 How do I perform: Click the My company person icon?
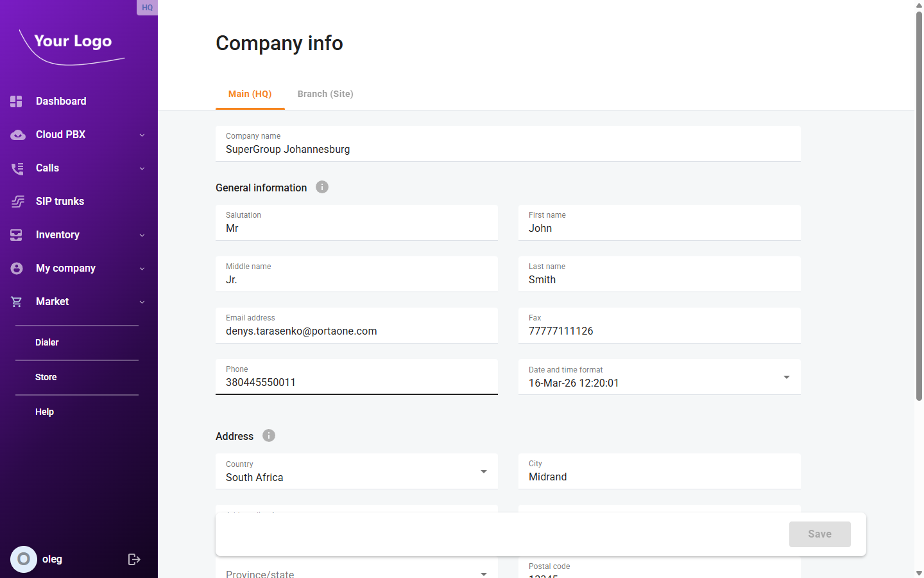tap(17, 268)
